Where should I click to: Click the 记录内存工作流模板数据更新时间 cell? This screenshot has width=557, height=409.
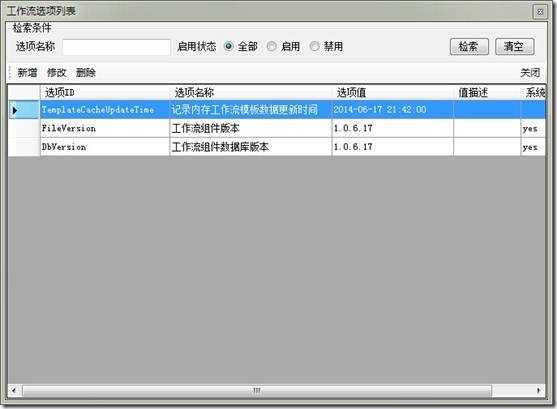[x=250, y=110]
